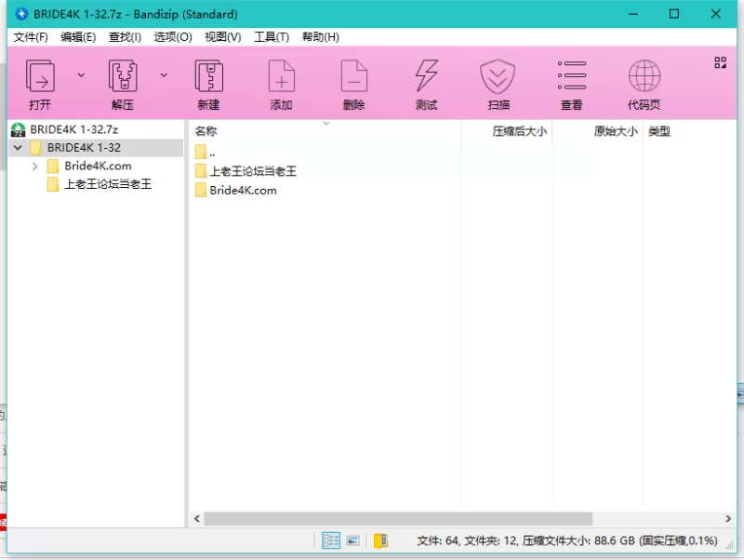Open the 视图(V) menu
The width and height of the screenshot is (744, 560).
pos(223,37)
